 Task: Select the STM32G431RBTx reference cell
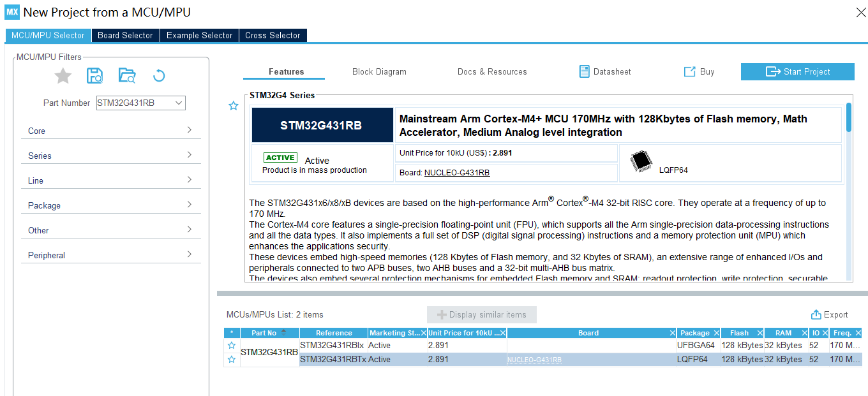pyautogui.click(x=334, y=360)
